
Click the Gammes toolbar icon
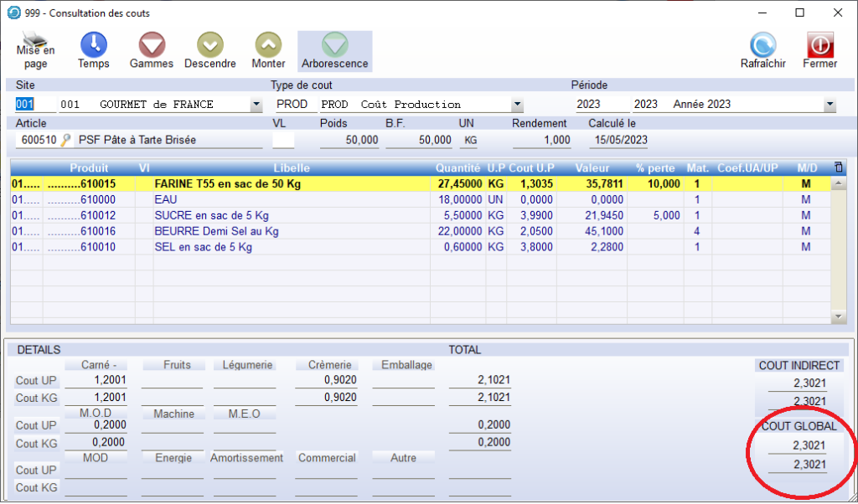tap(152, 44)
